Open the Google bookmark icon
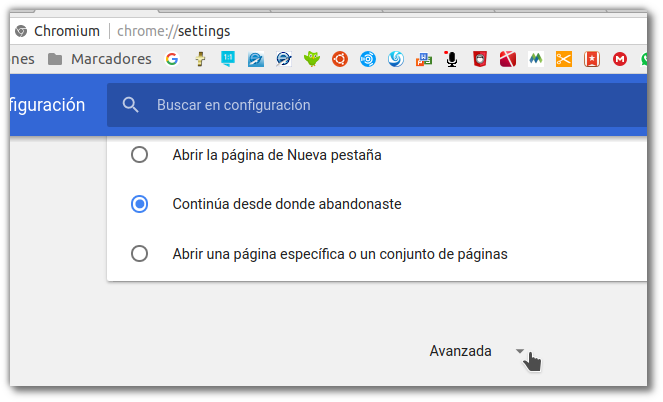 click(x=172, y=59)
